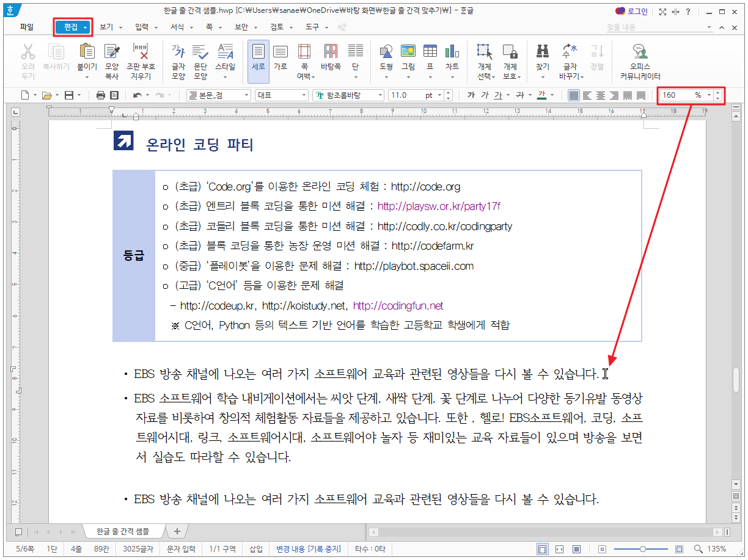Open the 본문_점 style dropdown

[246, 95]
